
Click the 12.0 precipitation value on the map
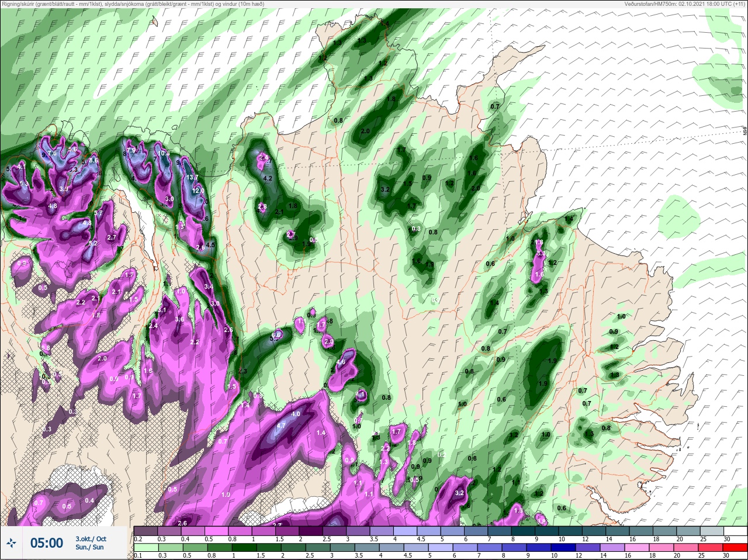(198, 191)
